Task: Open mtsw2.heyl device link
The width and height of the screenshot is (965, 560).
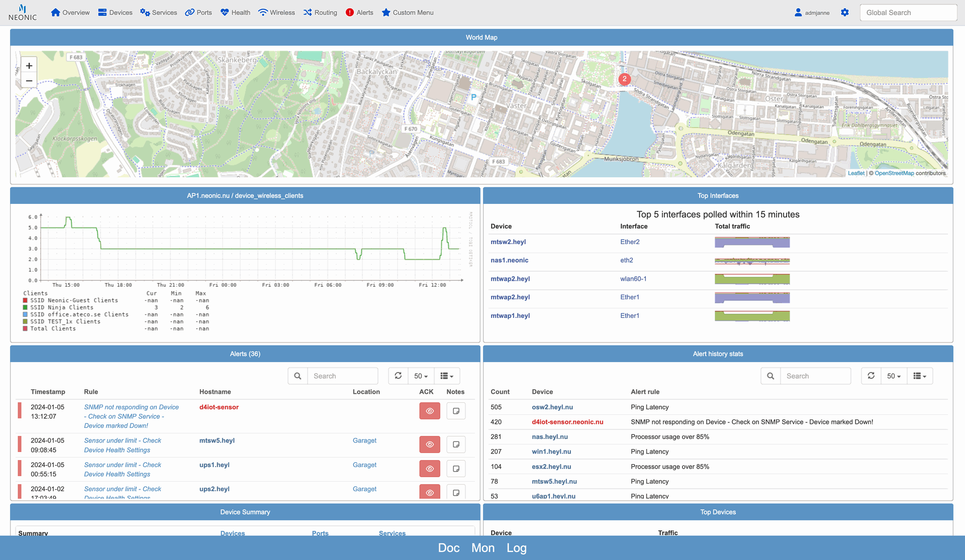Action: tap(508, 242)
